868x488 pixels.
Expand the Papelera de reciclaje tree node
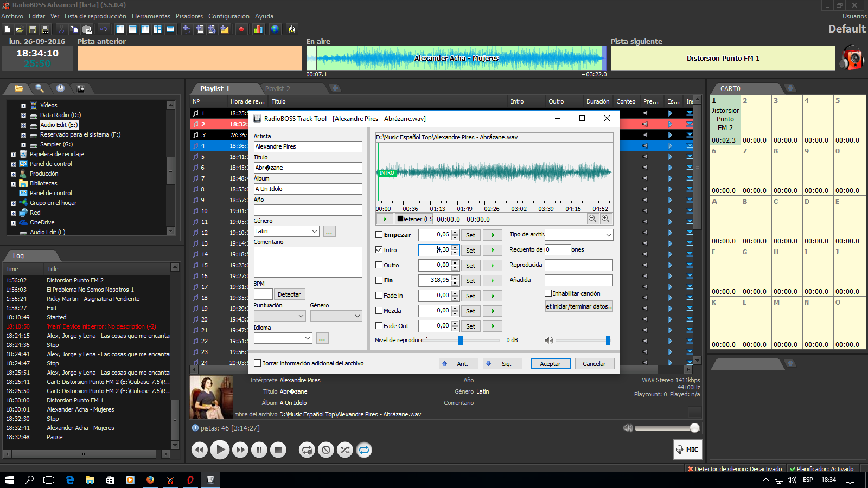coord(13,155)
